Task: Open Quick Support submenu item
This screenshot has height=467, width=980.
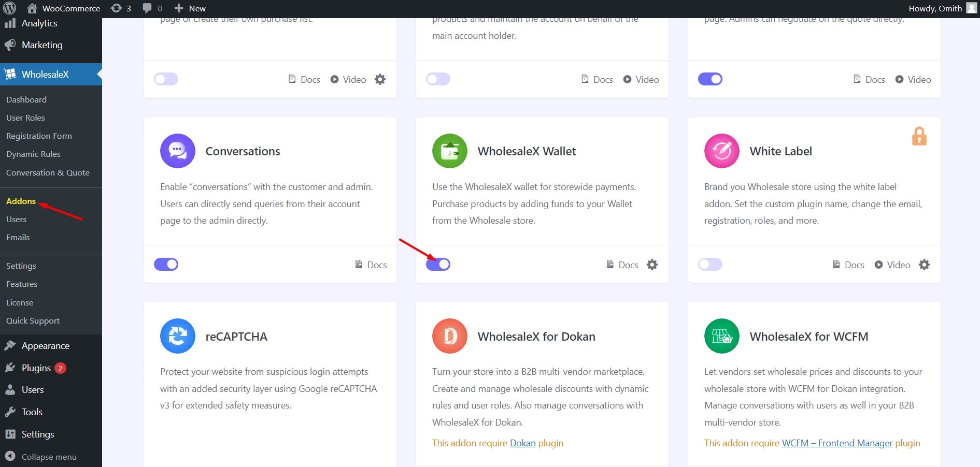Action: (x=33, y=320)
